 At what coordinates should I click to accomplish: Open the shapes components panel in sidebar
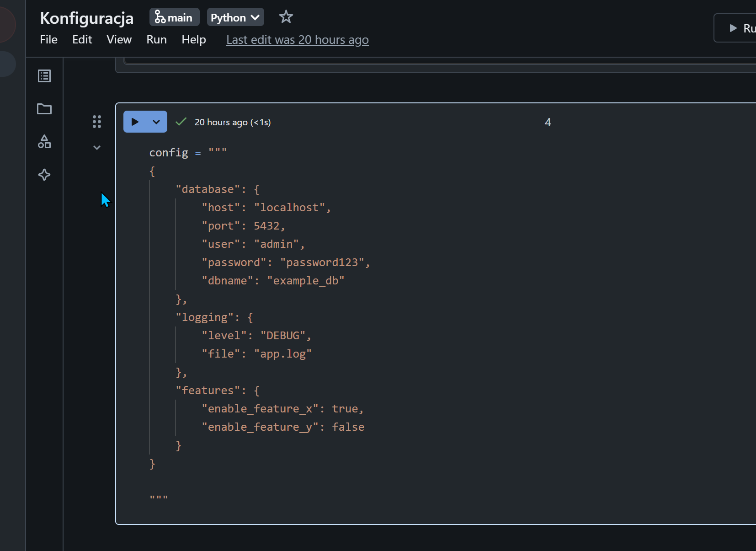pyautogui.click(x=44, y=142)
